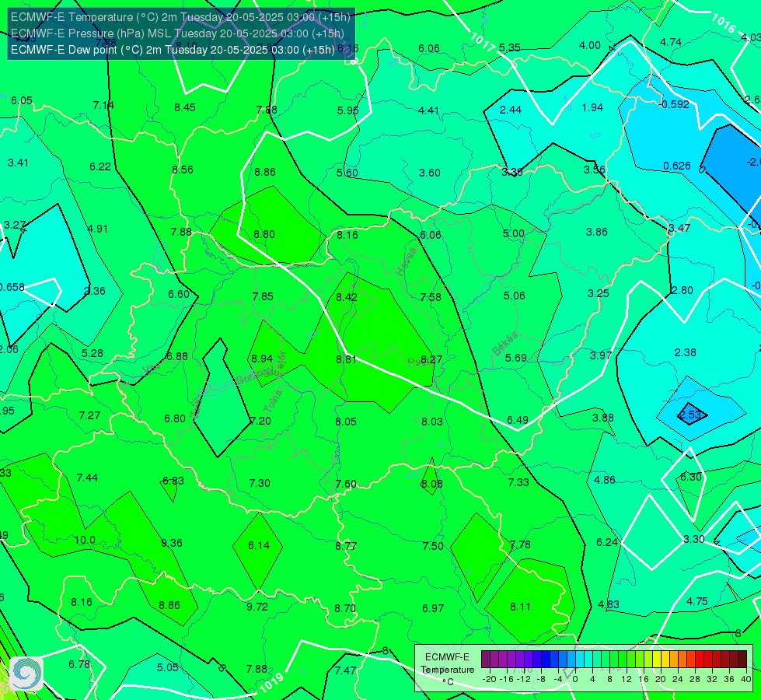Click the legend title ECMWF-E Temperature °C
Image resolution: width=761 pixels, height=700 pixels.
(447, 670)
